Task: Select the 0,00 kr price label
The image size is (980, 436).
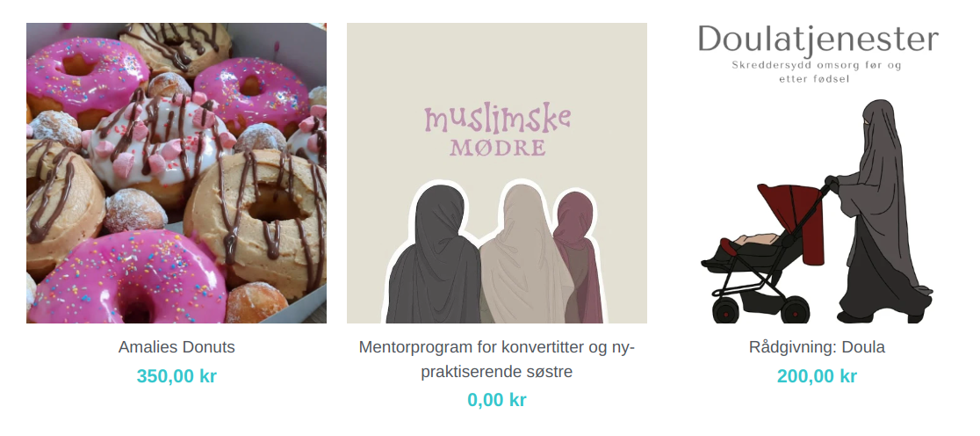Action: point(497,400)
